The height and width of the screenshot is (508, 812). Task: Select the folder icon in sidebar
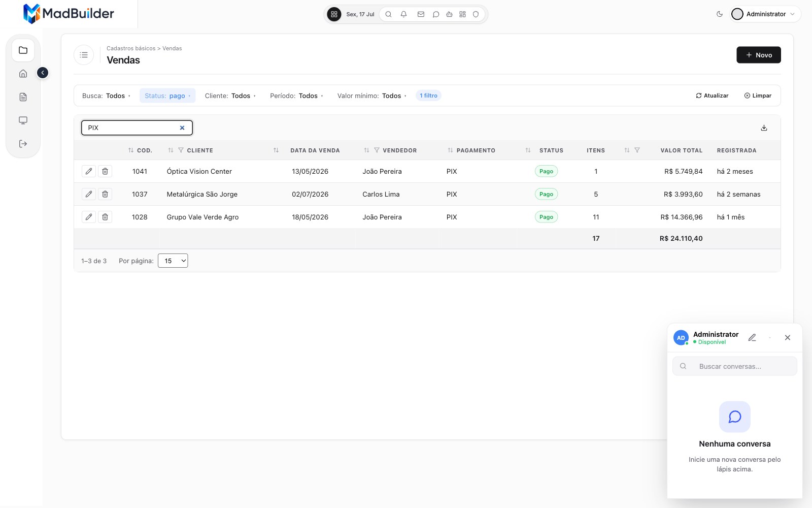(x=23, y=50)
